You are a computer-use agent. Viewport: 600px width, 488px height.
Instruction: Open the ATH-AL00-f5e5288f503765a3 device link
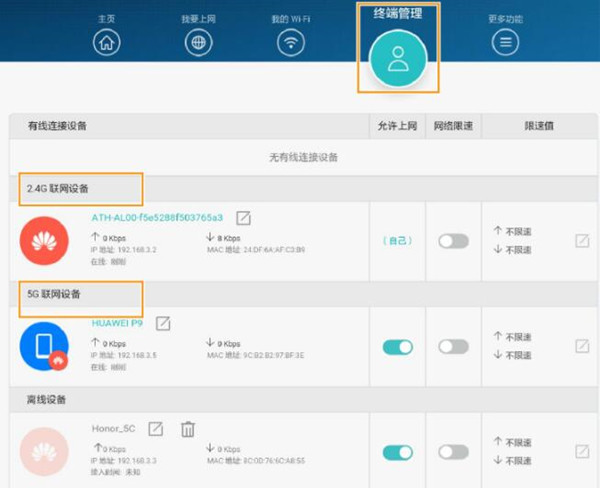coord(157,217)
